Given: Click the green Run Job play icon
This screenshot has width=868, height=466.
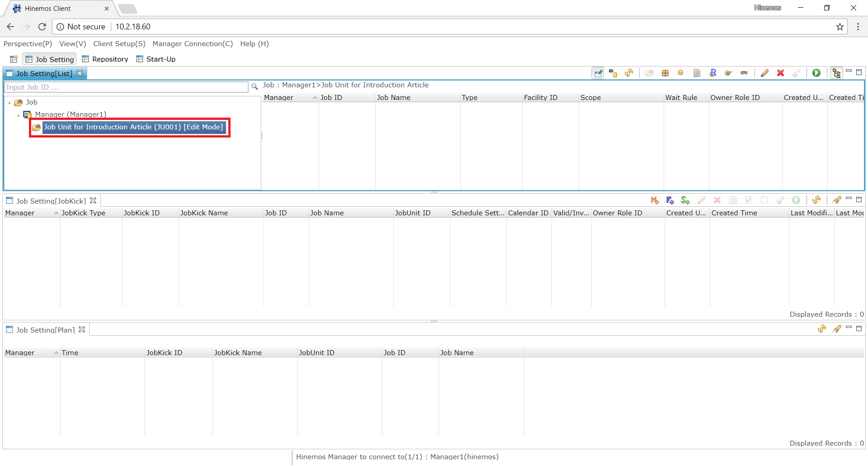Looking at the screenshot, I should (x=816, y=73).
